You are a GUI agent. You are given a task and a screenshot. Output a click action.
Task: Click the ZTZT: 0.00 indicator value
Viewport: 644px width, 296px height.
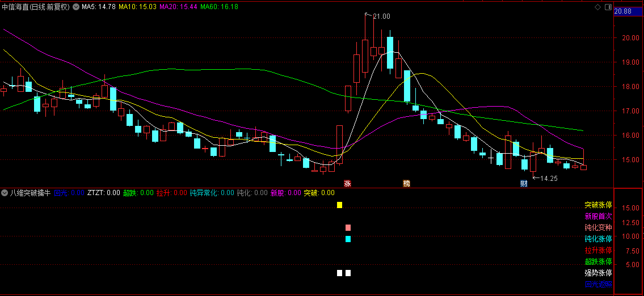pyautogui.click(x=104, y=193)
